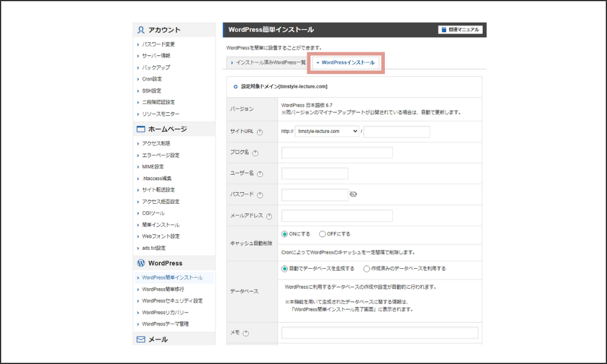Viewport: 607px width, 364px height.
Task: Open エラーページ設定 in the sidebar
Action: pyautogui.click(x=161, y=155)
